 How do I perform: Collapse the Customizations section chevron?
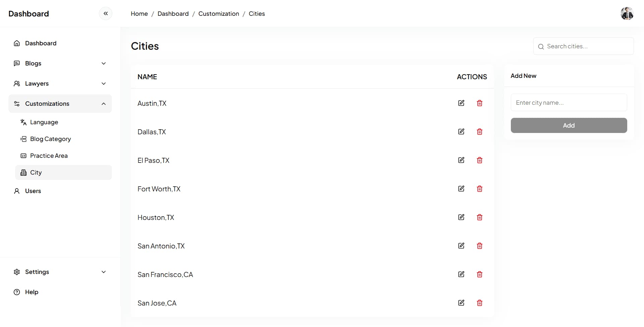[x=104, y=104]
